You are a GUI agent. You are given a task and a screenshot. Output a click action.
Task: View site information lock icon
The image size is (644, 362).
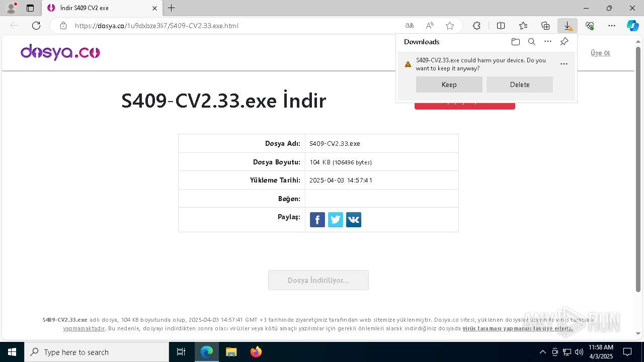(x=63, y=26)
